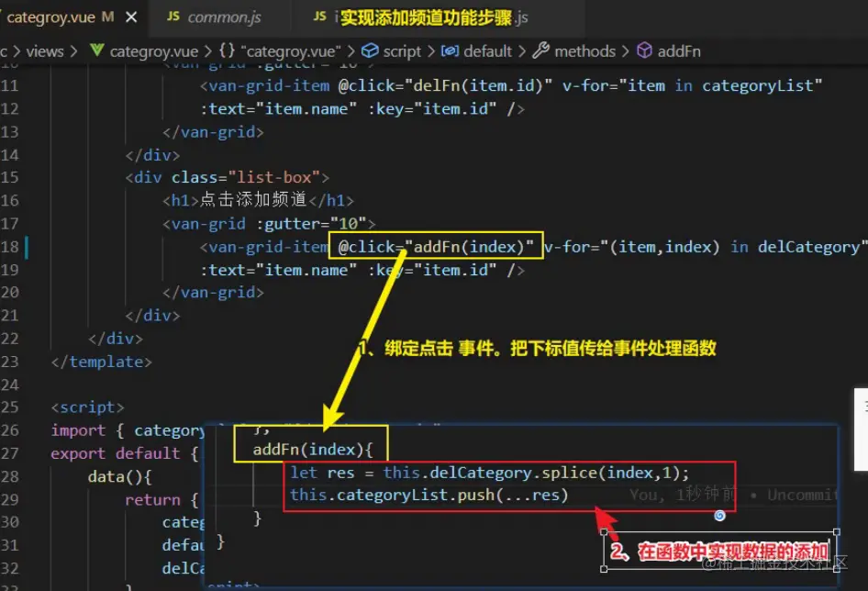This screenshot has width=868, height=591.
Task: Click the import keyword on line 26
Action: 78,431
